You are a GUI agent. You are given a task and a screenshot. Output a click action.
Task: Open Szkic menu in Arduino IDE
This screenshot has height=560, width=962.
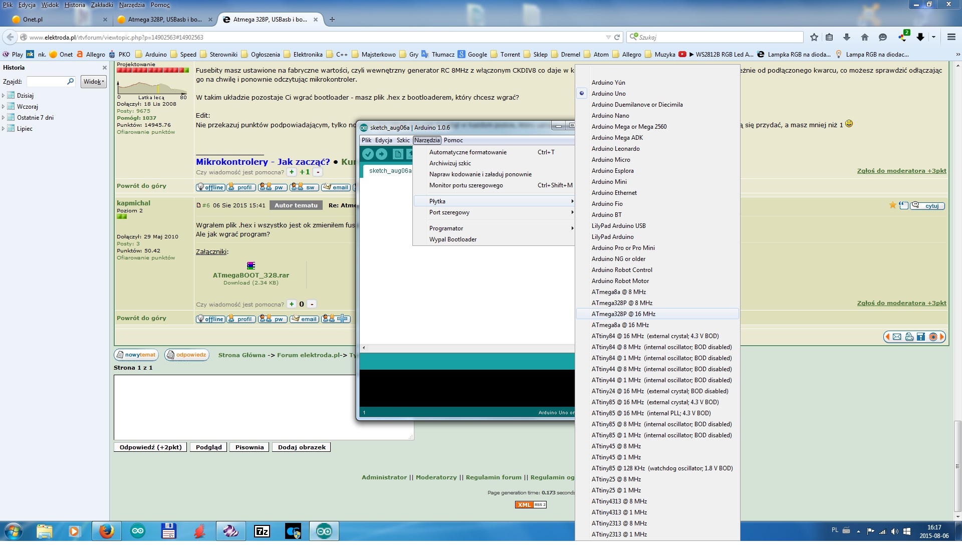click(403, 140)
